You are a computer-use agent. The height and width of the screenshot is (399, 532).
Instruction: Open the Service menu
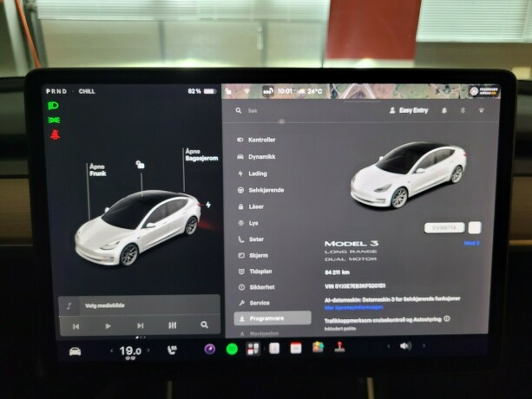pos(254,303)
